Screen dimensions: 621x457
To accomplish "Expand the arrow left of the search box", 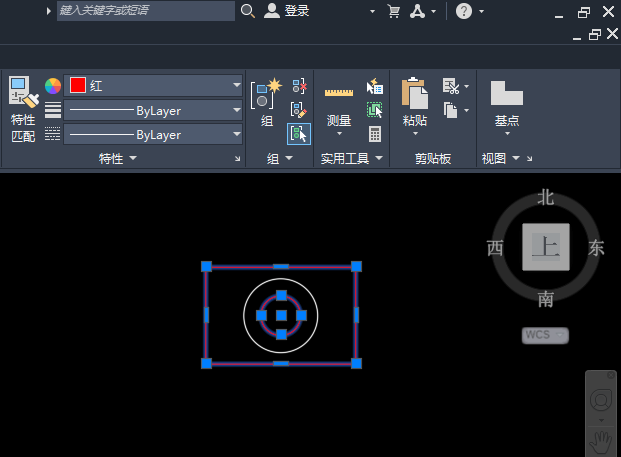I will coord(48,11).
